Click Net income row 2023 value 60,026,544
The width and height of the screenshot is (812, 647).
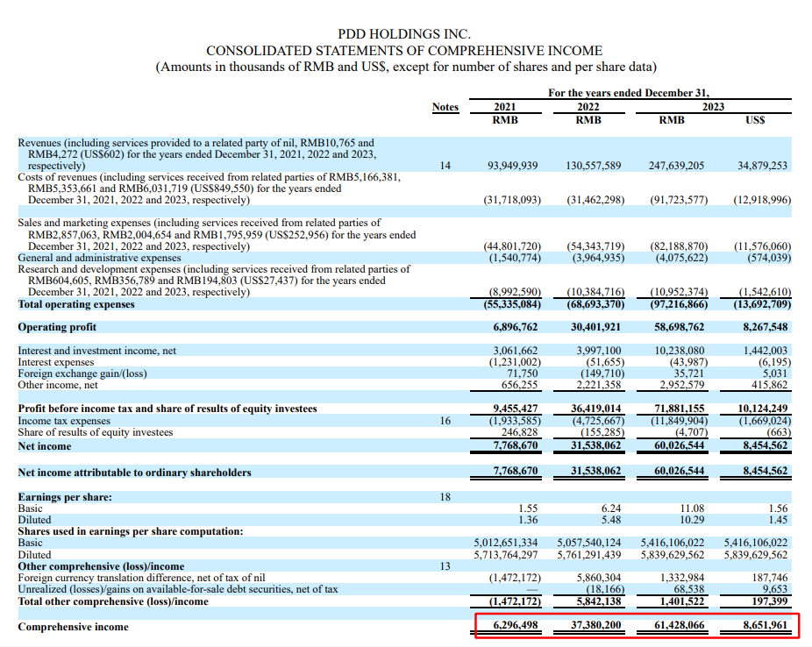[x=680, y=445]
